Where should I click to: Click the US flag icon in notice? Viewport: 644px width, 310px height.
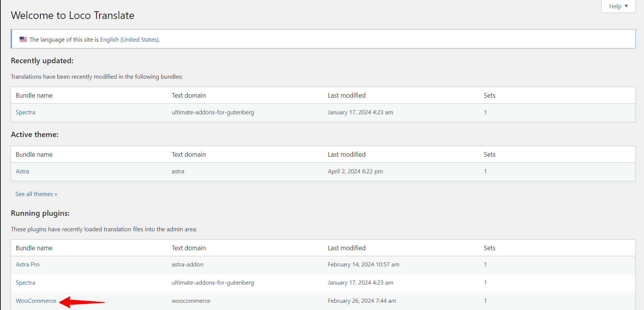coord(23,39)
